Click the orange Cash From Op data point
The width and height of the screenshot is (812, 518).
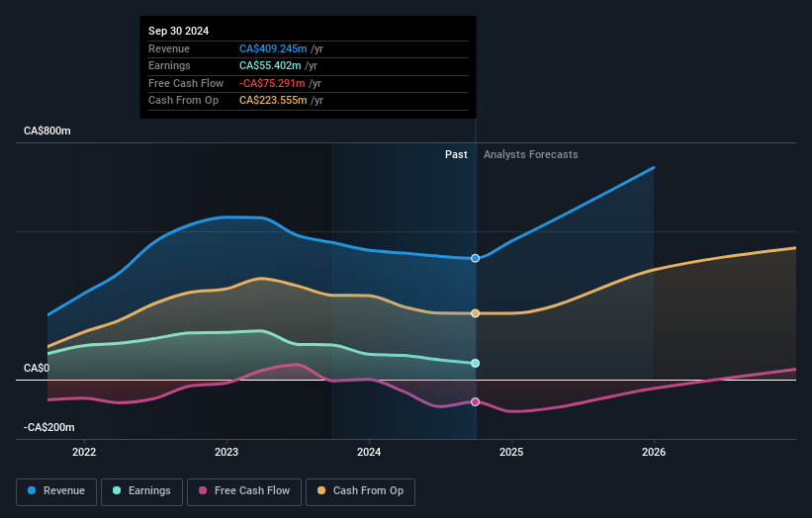tap(475, 313)
